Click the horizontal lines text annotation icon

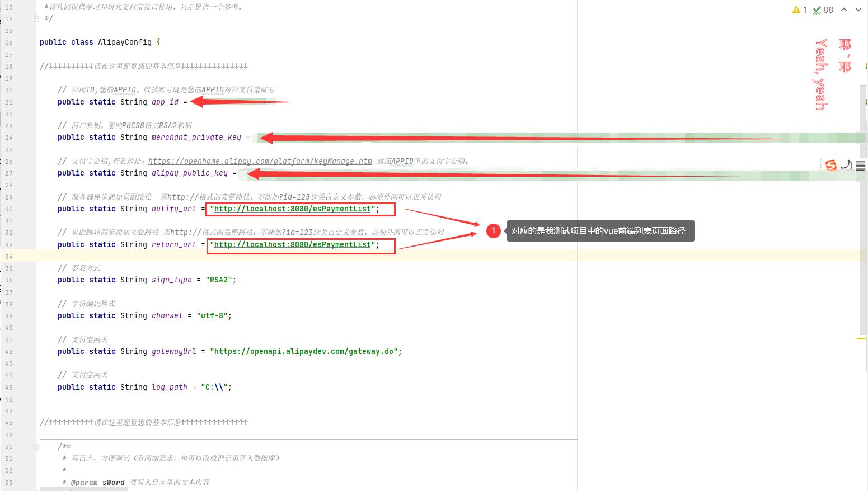click(860, 165)
